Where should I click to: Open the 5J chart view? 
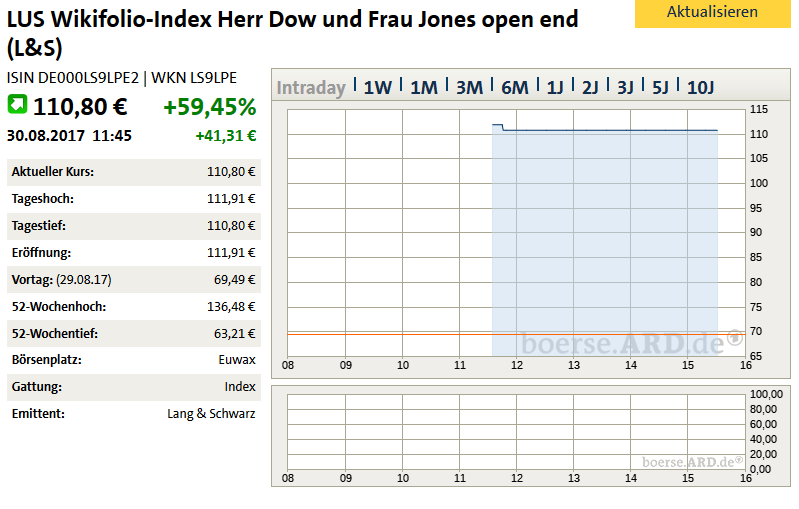click(661, 87)
